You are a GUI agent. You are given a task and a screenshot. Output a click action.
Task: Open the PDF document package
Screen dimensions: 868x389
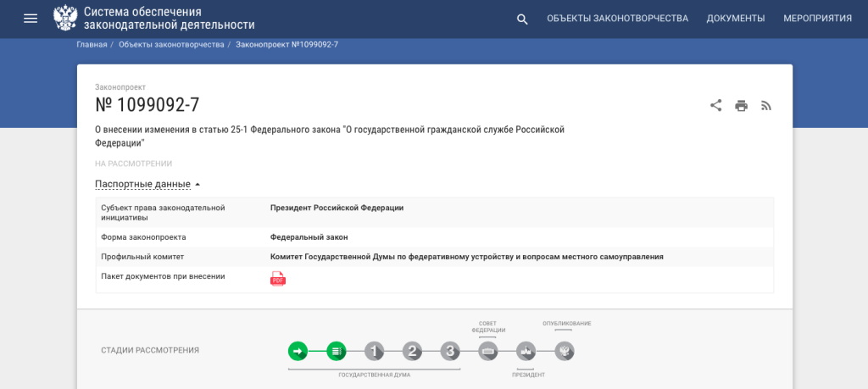(x=278, y=279)
